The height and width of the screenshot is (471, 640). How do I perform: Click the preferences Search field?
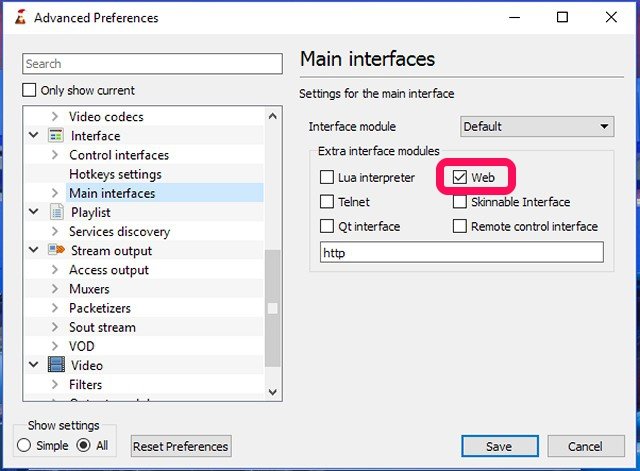(x=153, y=64)
